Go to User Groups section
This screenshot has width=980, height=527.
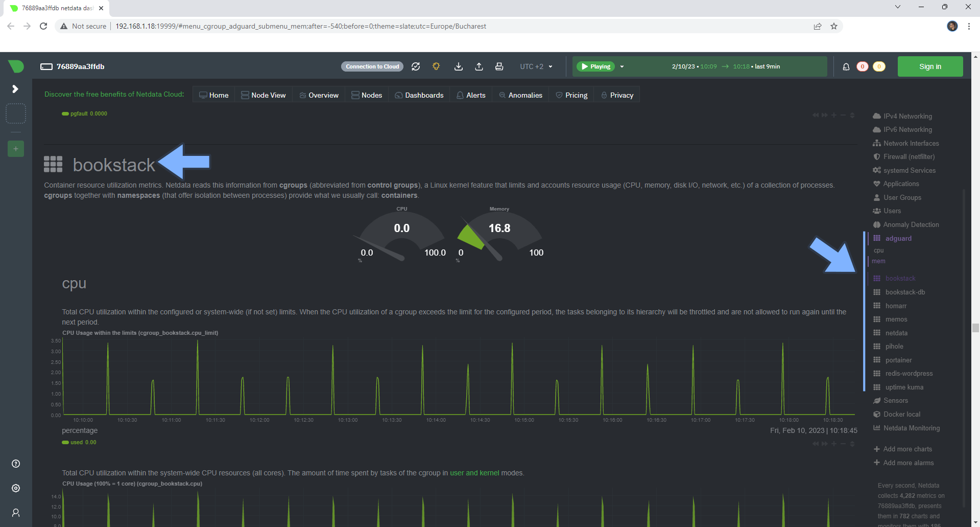pyautogui.click(x=897, y=197)
